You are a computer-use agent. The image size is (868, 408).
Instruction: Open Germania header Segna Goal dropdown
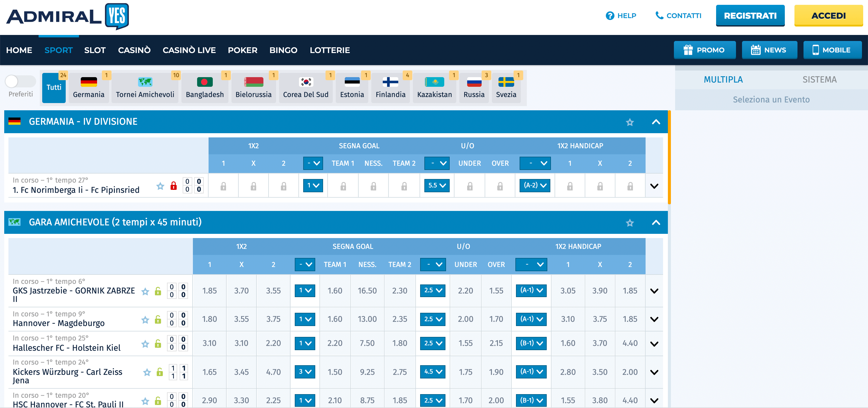pos(313,163)
